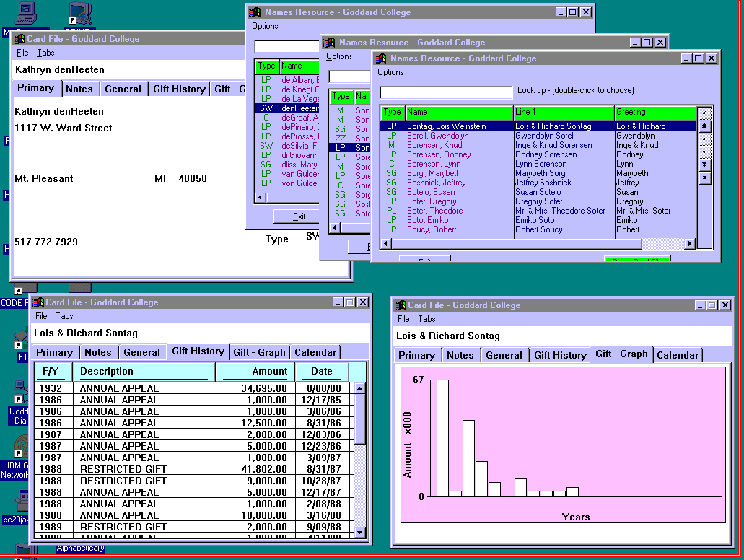Select Sorensen, Rodney row
This screenshot has width=744, height=560.
[538, 154]
